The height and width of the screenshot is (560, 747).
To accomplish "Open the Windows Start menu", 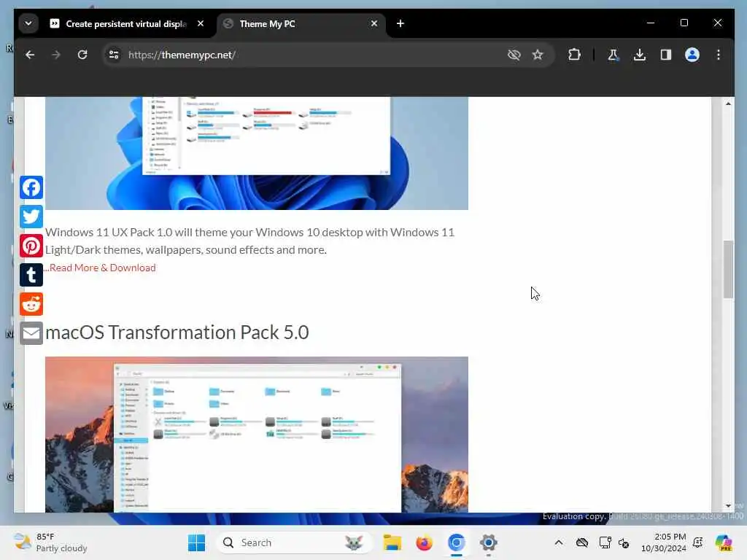I will tap(196, 542).
